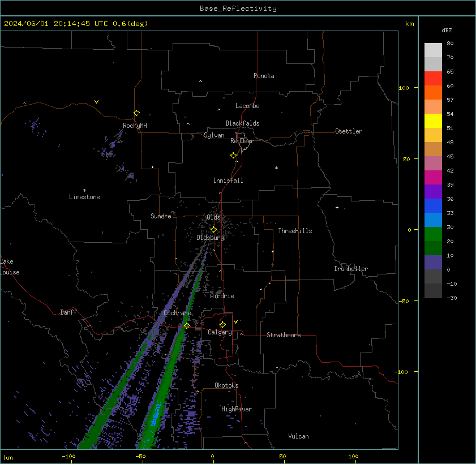Click the yellow diamond marker near Didsbury

213,229
